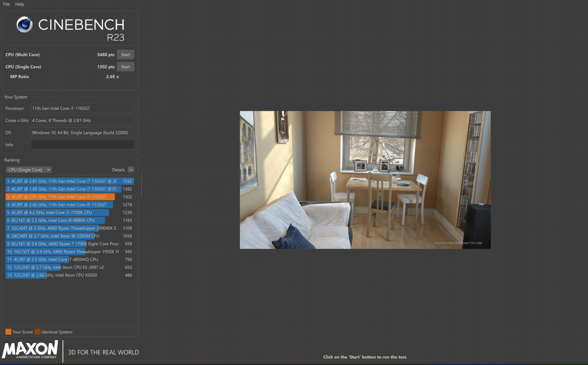Screen dimensions: 588x365
Task: Click the rendered room preview image
Action: tap(365, 180)
